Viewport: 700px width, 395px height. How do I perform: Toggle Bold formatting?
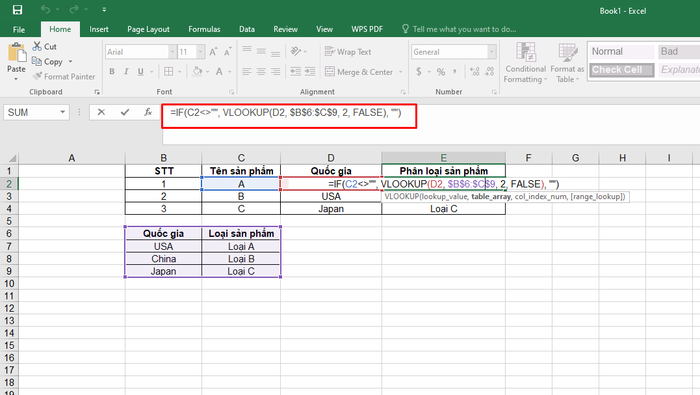[112, 71]
